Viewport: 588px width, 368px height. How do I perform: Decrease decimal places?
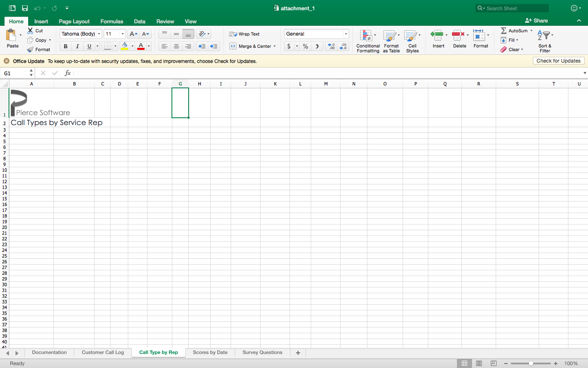[x=343, y=46]
